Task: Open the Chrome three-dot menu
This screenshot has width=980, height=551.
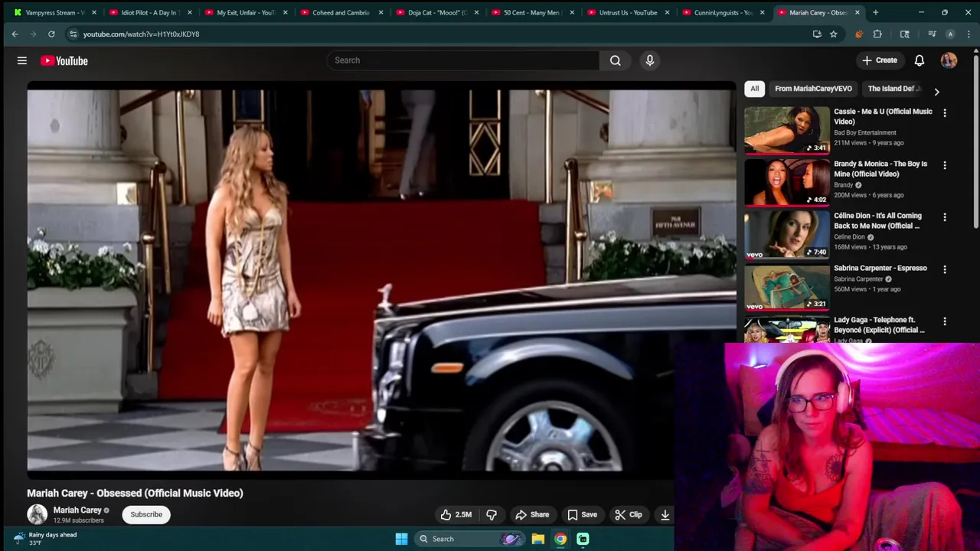Action: [x=969, y=34]
